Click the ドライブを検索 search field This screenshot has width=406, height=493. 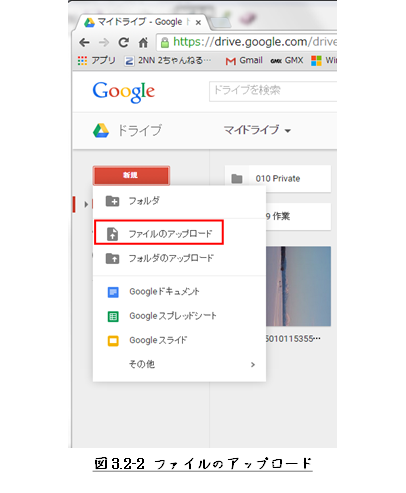pos(273,91)
